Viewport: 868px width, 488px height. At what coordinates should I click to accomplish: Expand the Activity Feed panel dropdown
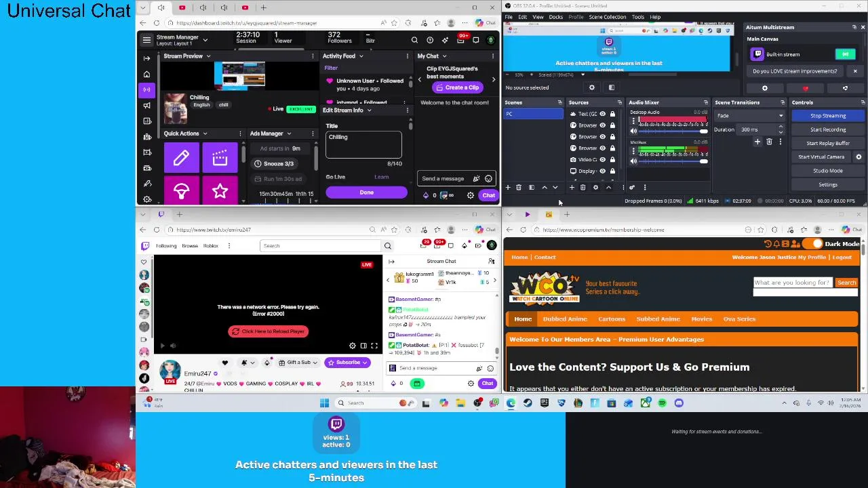361,56
